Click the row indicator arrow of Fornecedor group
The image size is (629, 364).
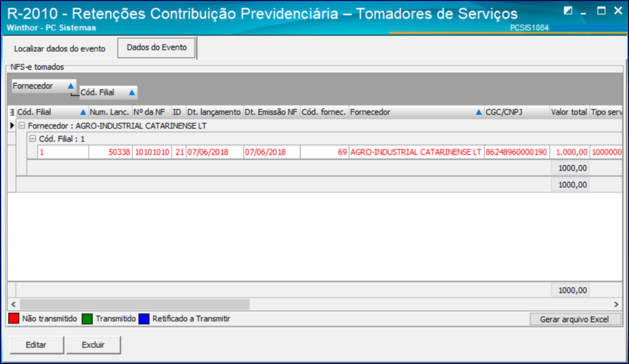[x=12, y=126]
